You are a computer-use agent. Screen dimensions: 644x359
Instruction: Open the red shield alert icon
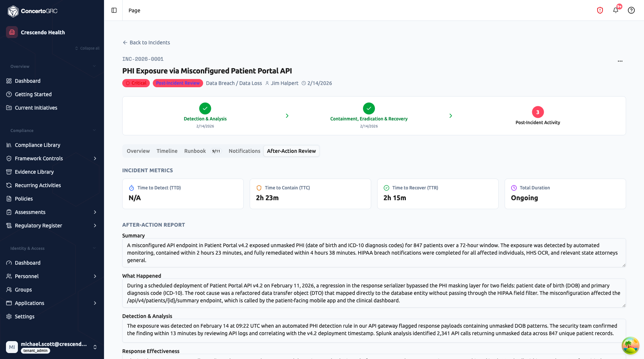pos(600,10)
